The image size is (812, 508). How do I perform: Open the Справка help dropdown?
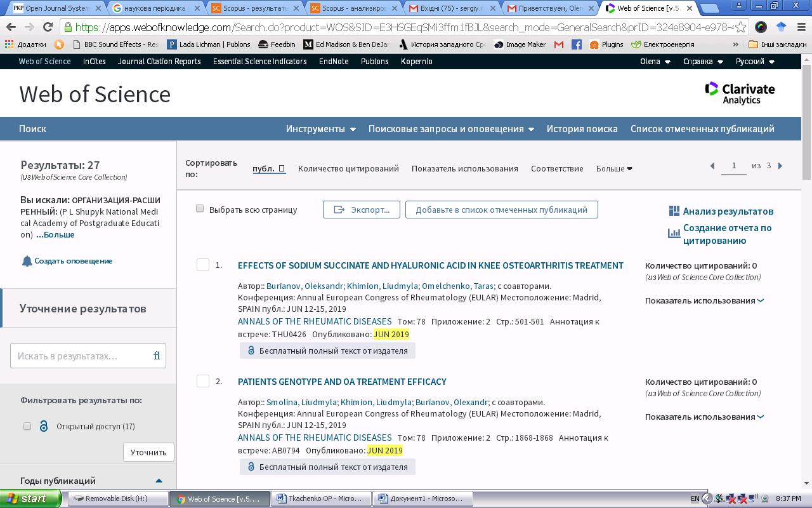(x=703, y=62)
